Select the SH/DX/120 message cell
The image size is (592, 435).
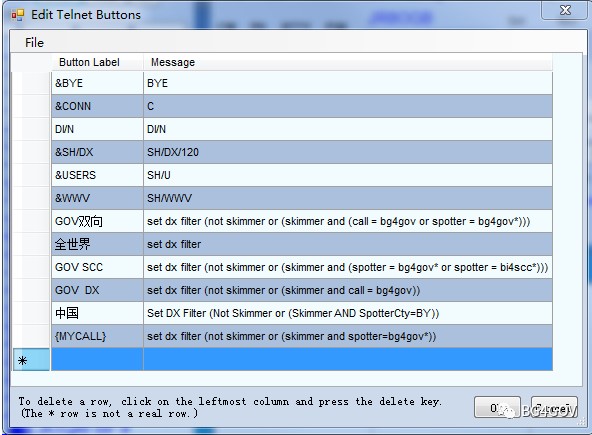click(x=348, y=152)
